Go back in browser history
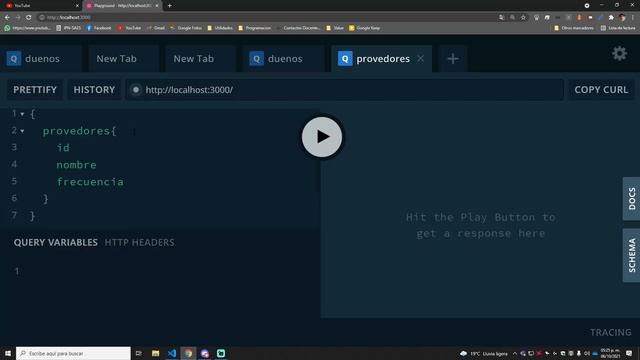Screen dimensions: 640x360 click(x=7, y=18)
